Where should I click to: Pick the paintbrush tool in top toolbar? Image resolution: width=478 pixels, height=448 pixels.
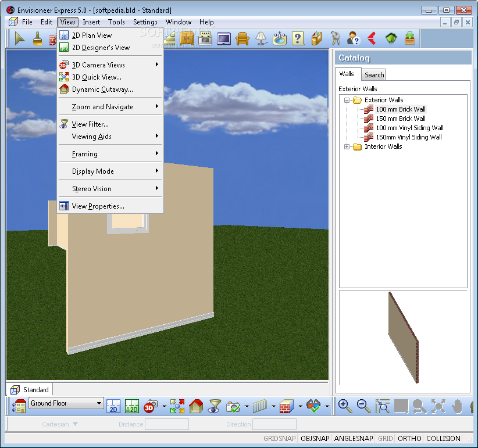37,38
